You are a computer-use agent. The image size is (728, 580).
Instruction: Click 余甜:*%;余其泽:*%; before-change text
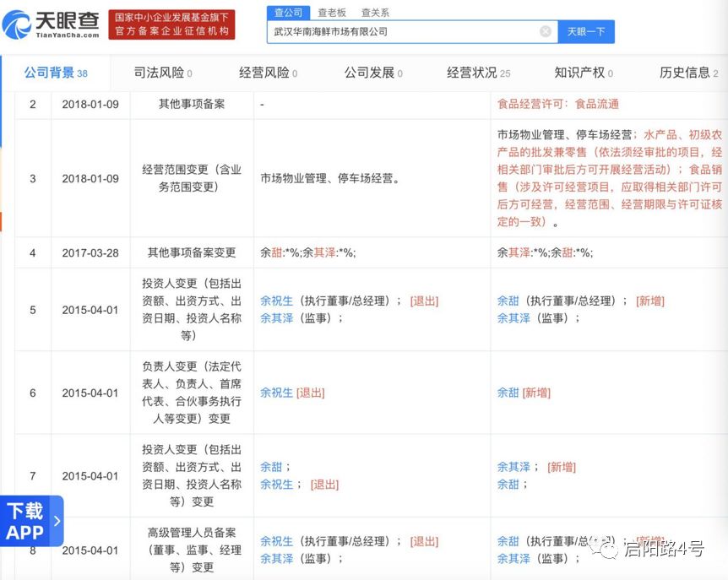[307, 253]
